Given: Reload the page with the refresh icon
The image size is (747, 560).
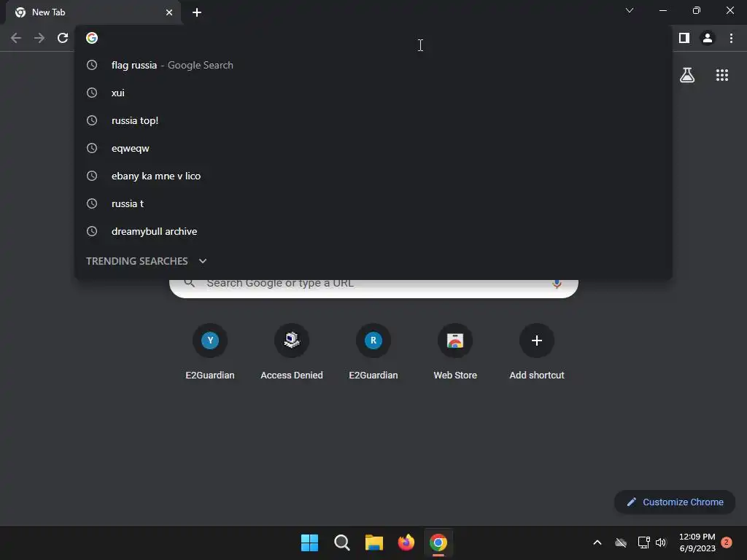Looking at the screenshot, I should 63,38.
